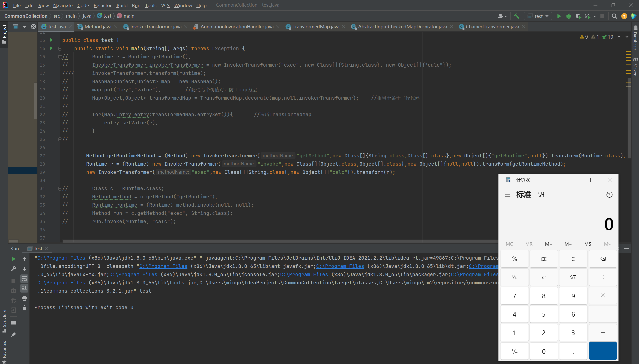639x364 pixels.
Task: Hide the Run tool window with minimize dash
Action: pos(626,248)
